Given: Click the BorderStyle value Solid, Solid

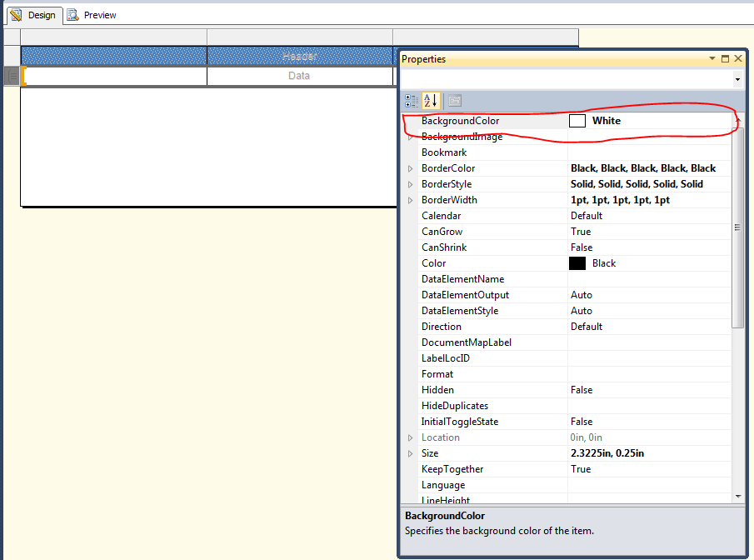Looking at the screenshot, I should click(x=637, y=184).
